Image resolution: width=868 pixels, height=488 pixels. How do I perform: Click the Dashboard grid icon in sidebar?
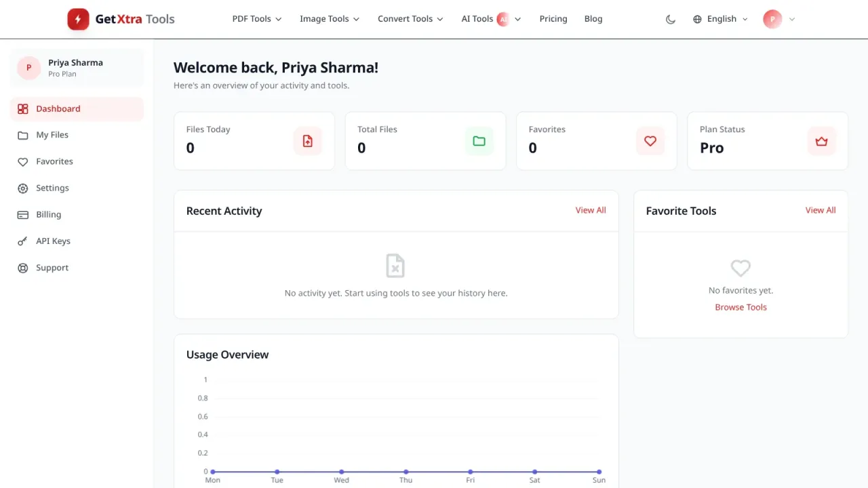click(23, 108)
